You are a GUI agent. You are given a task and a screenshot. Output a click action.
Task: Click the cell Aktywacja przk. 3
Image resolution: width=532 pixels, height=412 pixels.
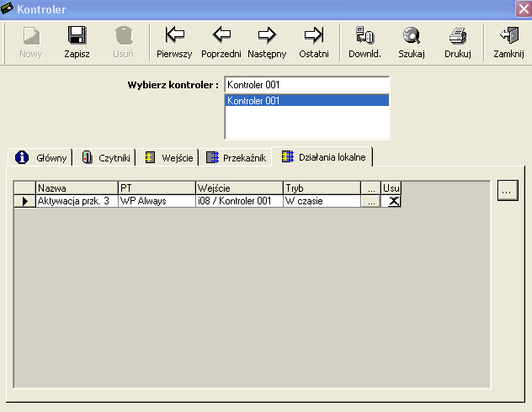[77, 201]
